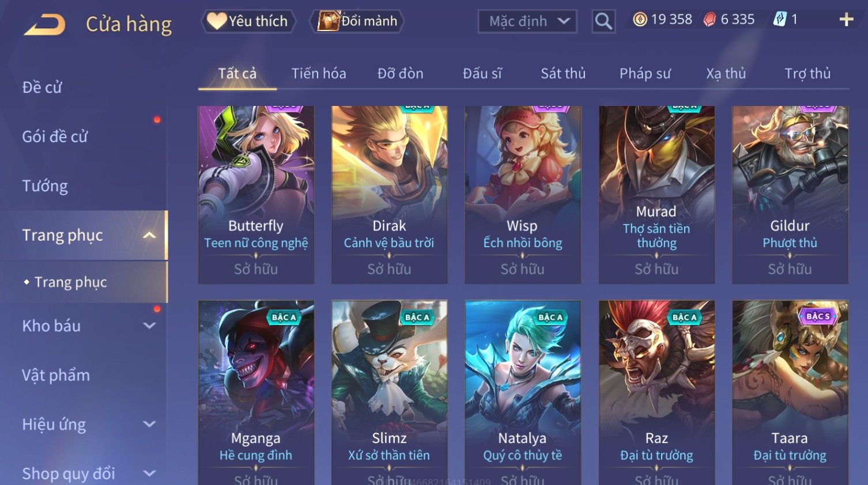Viewport: 868px width, 485px height.
Task: Tap the golden back arrow icon
Action: [44, 25]
